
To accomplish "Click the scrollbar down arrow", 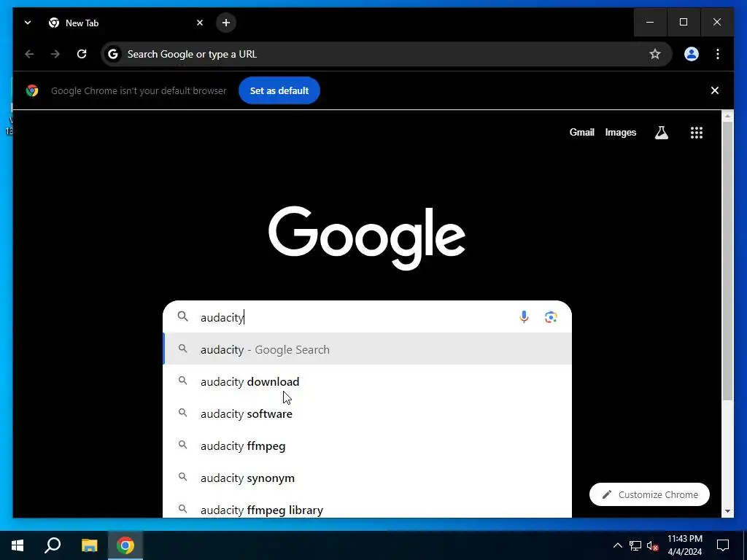I will (727, 511).
